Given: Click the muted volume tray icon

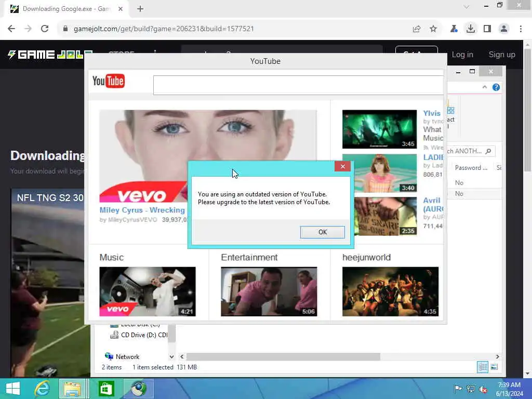Looking at the screenshot, I should point(483,389).
